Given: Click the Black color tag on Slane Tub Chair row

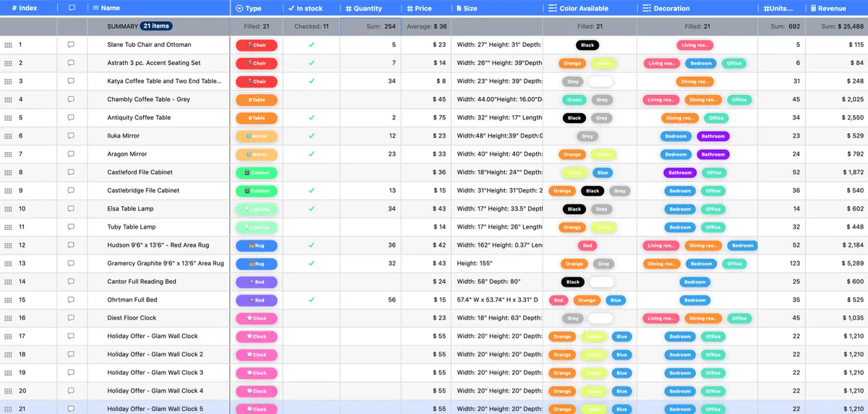Looking at the screenshot, I should point(587,45).
